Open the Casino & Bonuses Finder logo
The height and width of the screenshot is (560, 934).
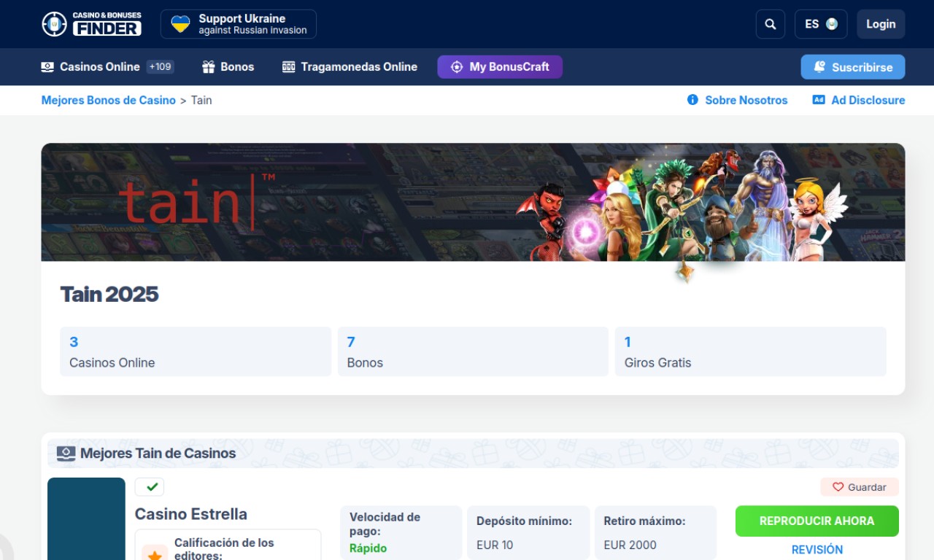click(91, 24)
